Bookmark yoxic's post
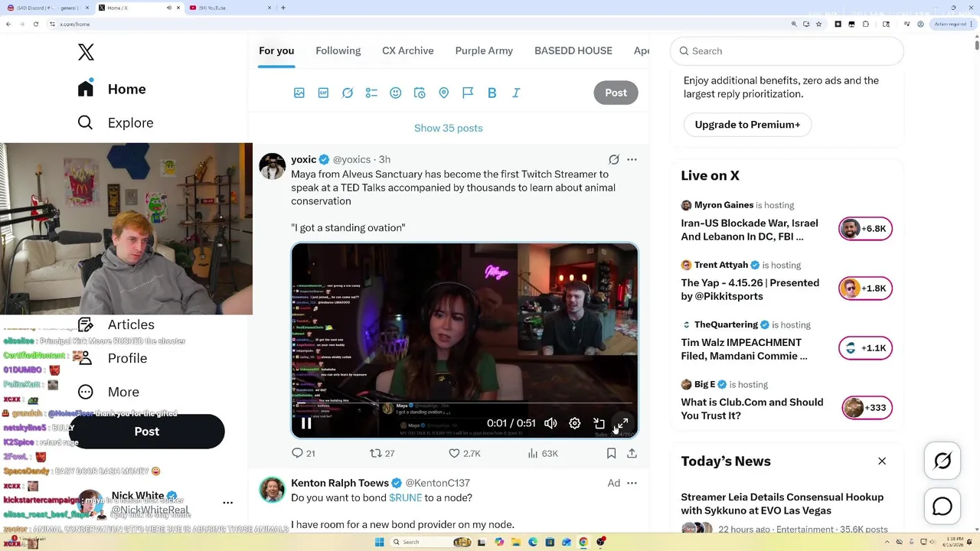The height and width of the screenshot is (551, 980). [x=611, y=453]
